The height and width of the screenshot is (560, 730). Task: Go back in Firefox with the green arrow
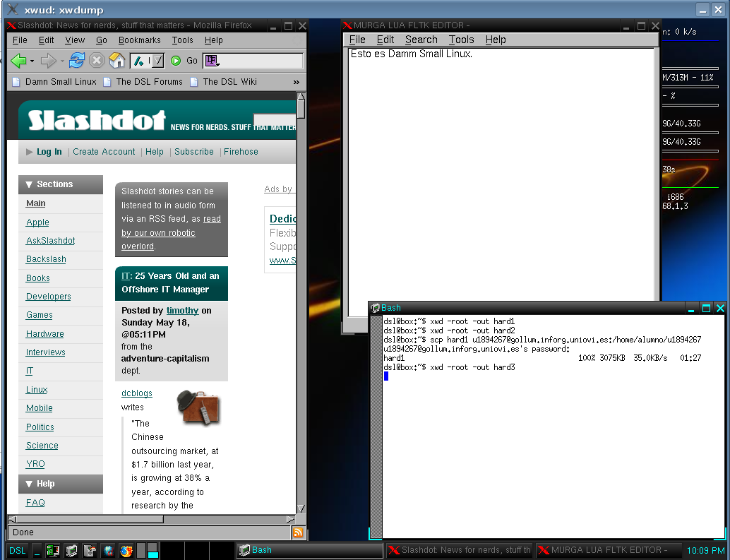(18, 61)
